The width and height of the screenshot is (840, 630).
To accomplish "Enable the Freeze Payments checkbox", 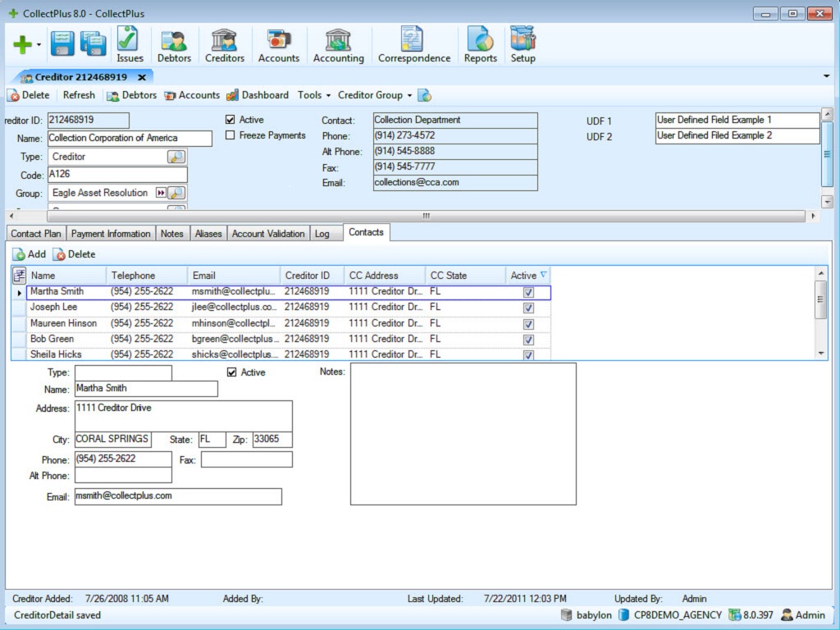I will [231, 135].
